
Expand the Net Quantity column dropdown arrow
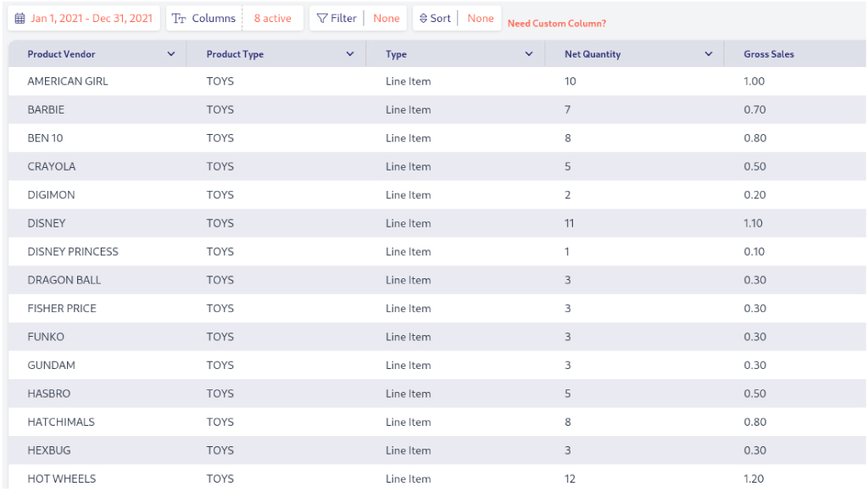709,54
